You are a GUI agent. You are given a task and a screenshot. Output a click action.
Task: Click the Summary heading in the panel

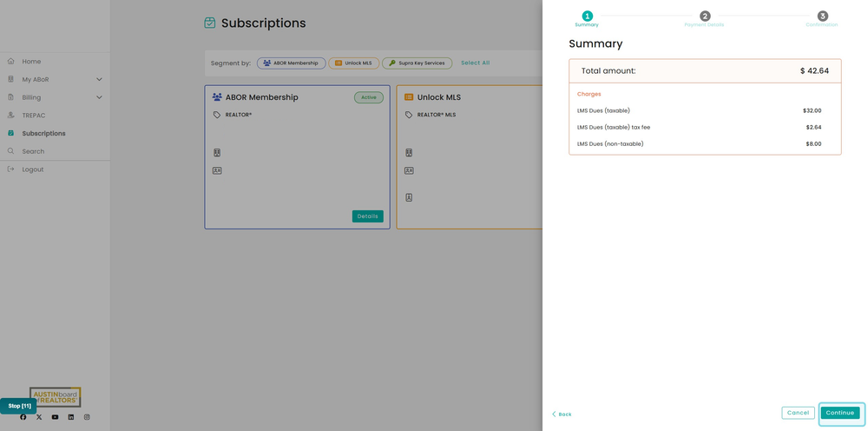coord(595,43)
